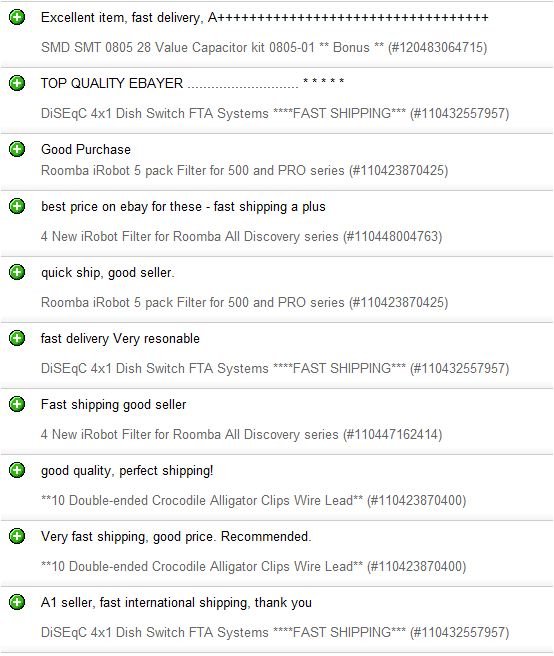The height and width of the screenshot is (656, 554).
Task: Open SMD SMT 0805 Capacitor kit listing
Action: click(x=264, y=47)
